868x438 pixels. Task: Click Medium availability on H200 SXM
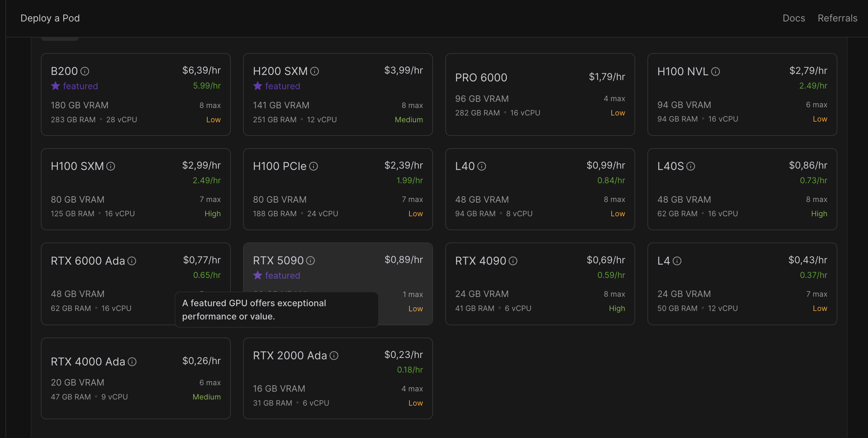point(409,120)
